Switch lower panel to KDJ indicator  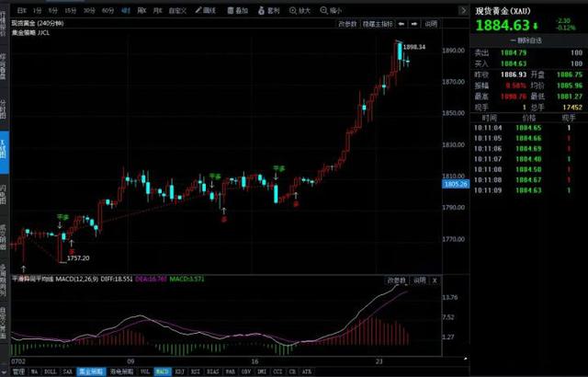tap(180, 371)
